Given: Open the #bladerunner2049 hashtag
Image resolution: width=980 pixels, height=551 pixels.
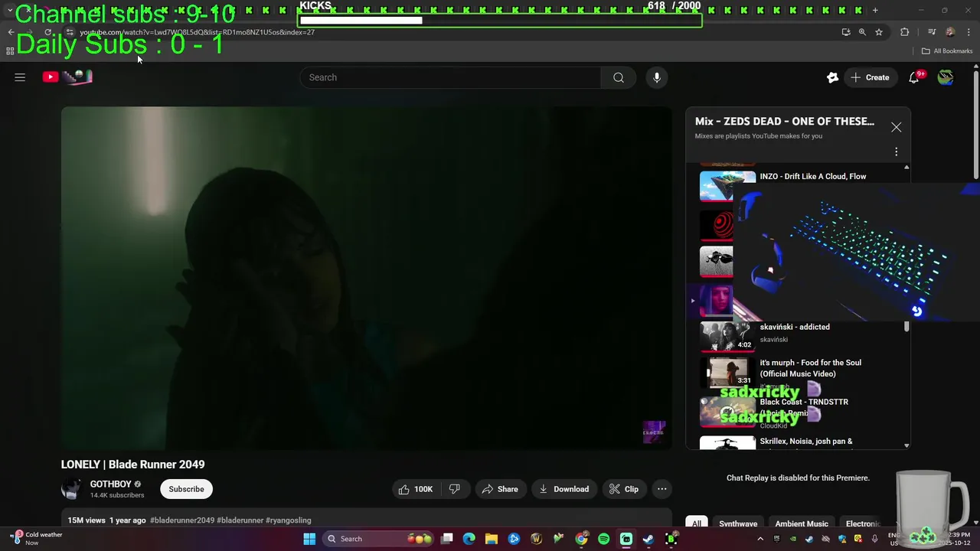Looking at the screenshot, I should (x=182, y=520).
